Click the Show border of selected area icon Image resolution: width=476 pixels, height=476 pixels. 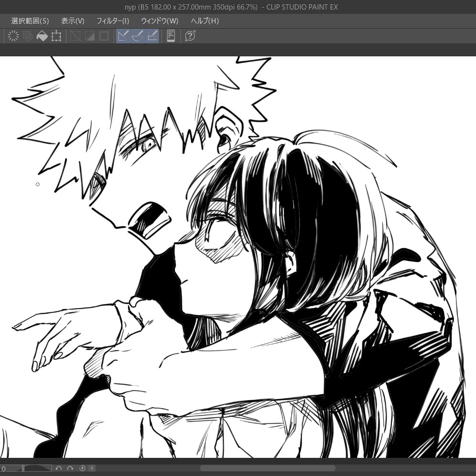pos(104,36)
